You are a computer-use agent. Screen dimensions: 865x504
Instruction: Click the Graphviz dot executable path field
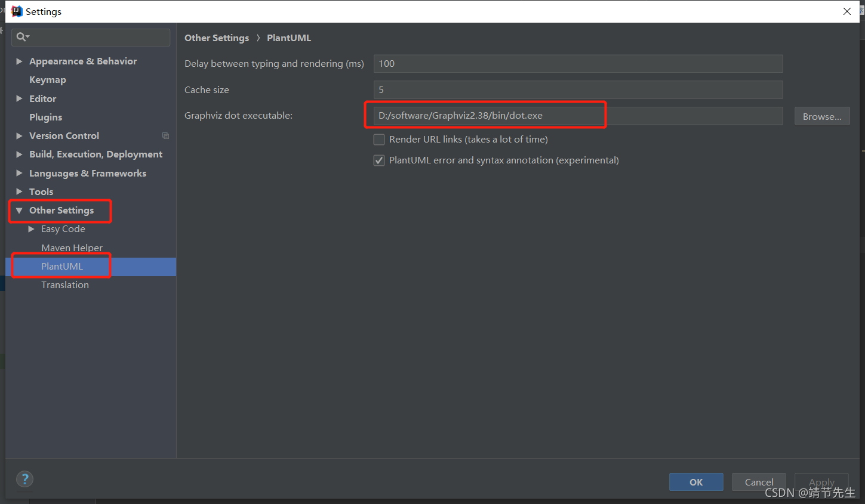pos(578,116)
